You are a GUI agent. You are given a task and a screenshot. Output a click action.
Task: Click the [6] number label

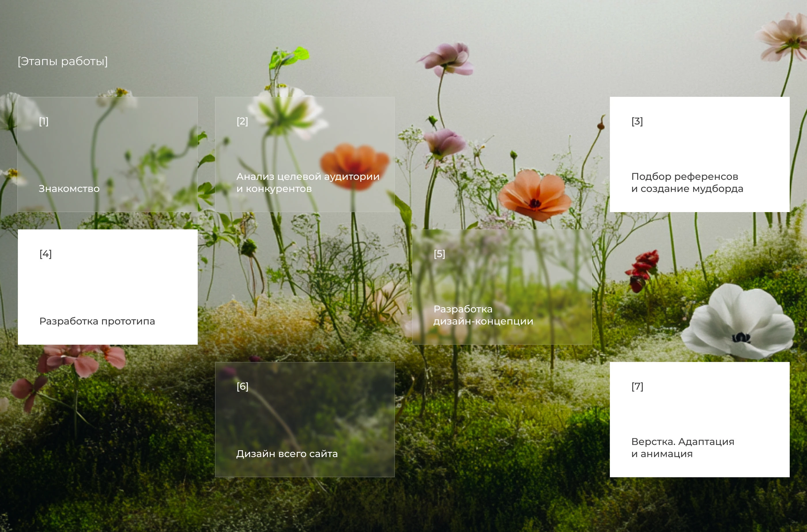[x=243, y=386]
